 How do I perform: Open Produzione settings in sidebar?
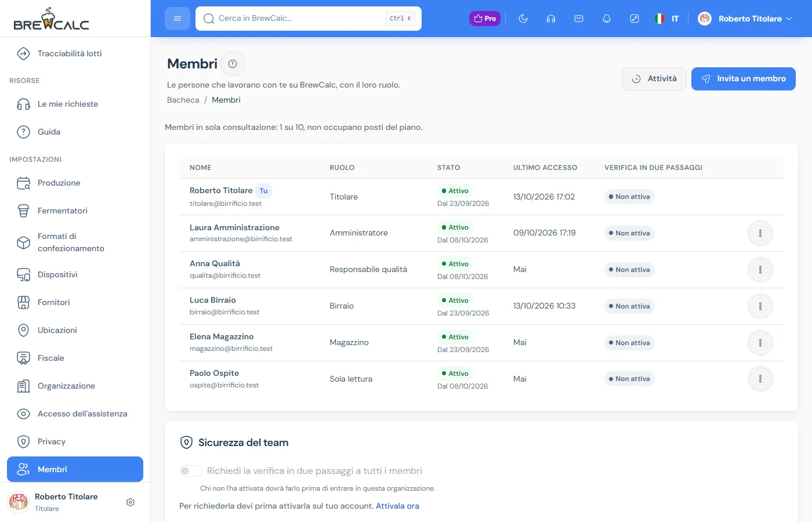click(x=75, y=183)
